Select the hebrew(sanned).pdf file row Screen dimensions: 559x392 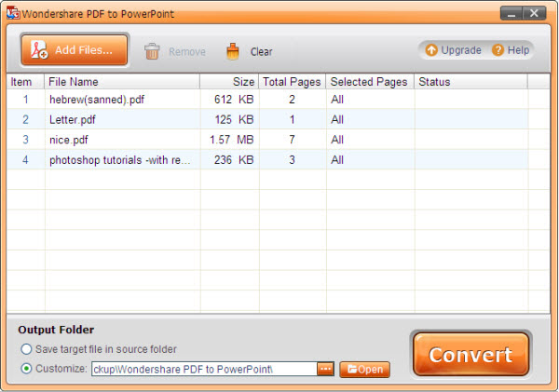(x=267, y=99)
